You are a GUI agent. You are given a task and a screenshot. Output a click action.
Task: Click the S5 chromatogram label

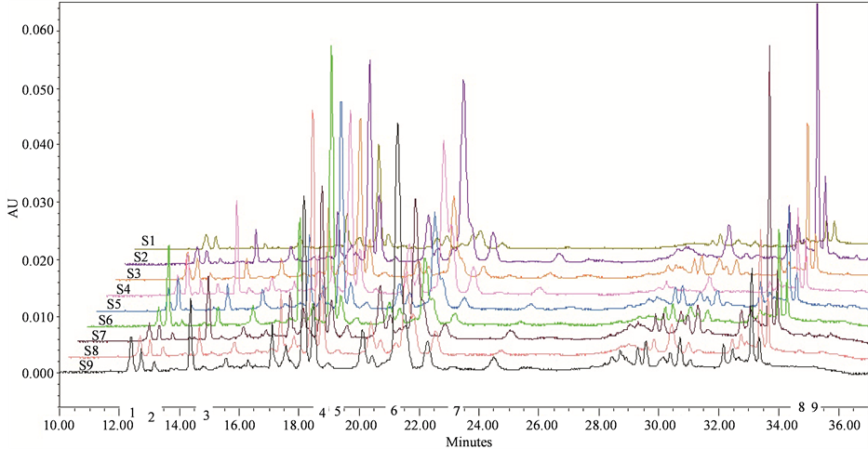click(x=114, y=304)
